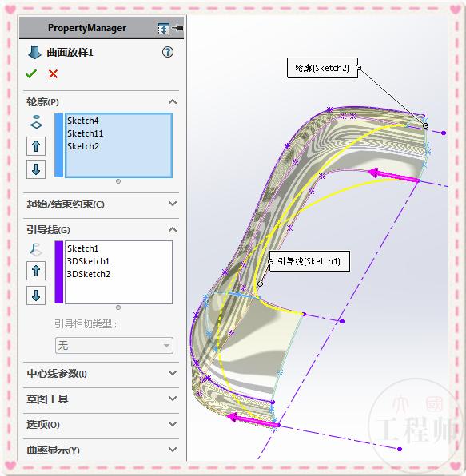The width and height of the screenshot is (466, 476).
Task: Expand the 选项(O) section
Action: click(173, 424)
